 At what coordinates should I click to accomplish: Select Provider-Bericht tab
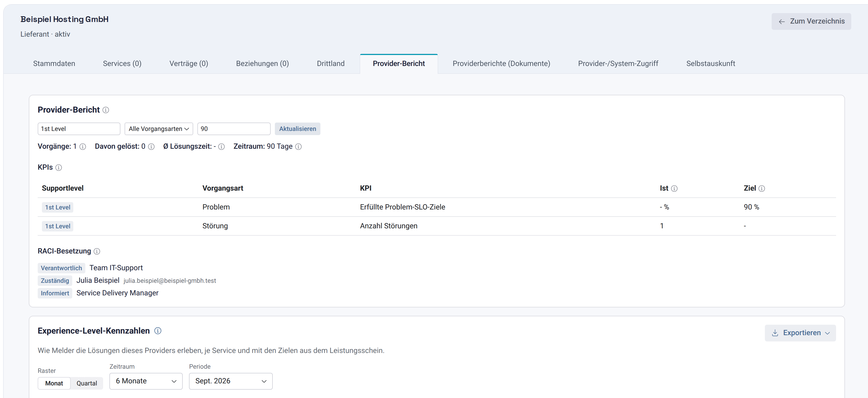coord(399,63)
